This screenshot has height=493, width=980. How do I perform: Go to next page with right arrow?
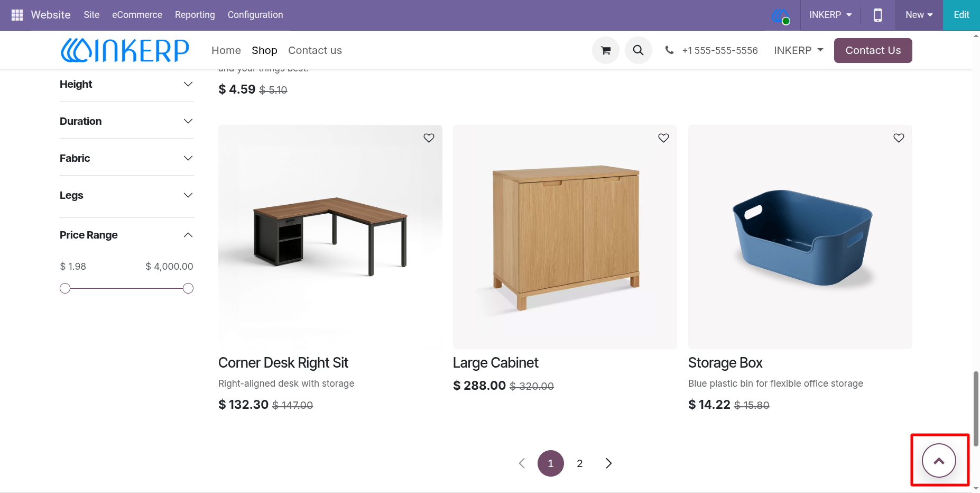point(608,463)
